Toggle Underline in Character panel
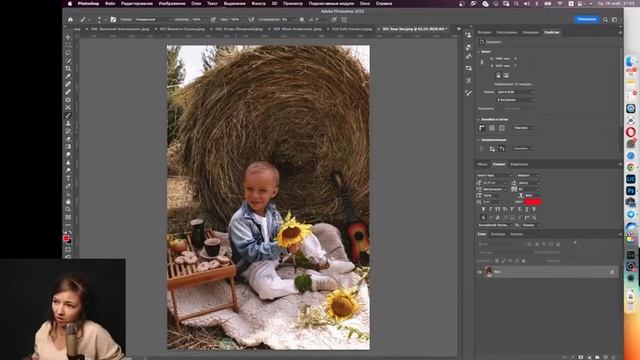Viewport: 640px width, 360px height. (x=527, y=209)
